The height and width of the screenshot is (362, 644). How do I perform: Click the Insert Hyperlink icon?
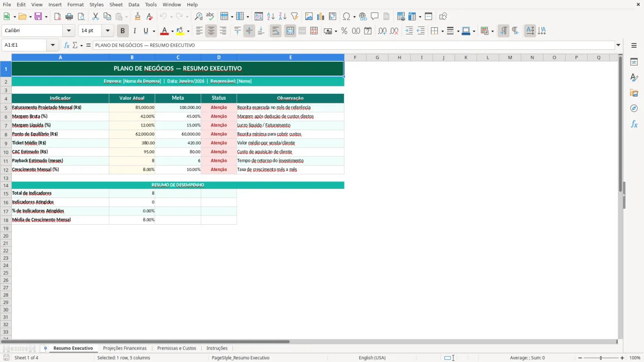(363, 17)
